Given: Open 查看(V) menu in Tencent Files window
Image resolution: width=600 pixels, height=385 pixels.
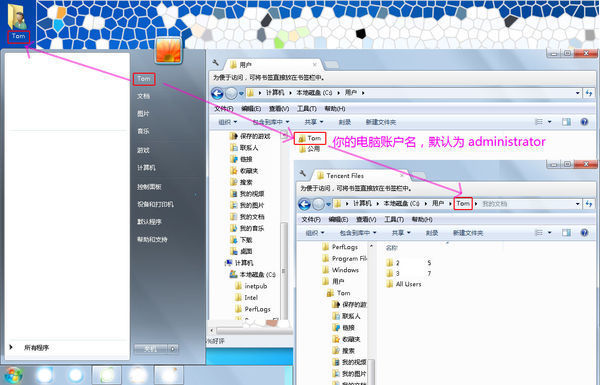Looking at the screenshot, I should [366, 219].
